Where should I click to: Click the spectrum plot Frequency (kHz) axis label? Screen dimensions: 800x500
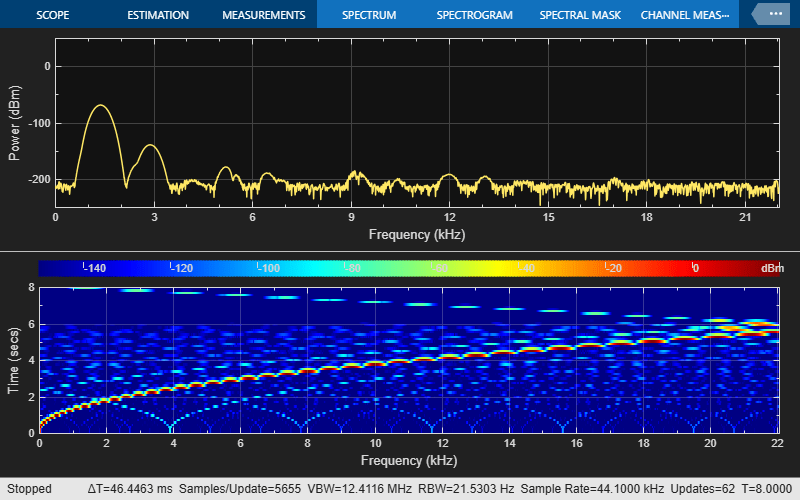[x=417, y=235]
